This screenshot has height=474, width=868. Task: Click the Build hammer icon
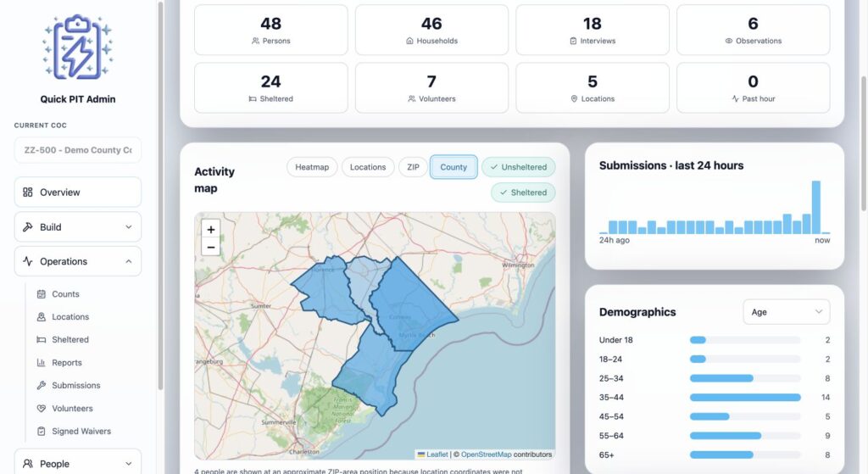pos(28,227)
